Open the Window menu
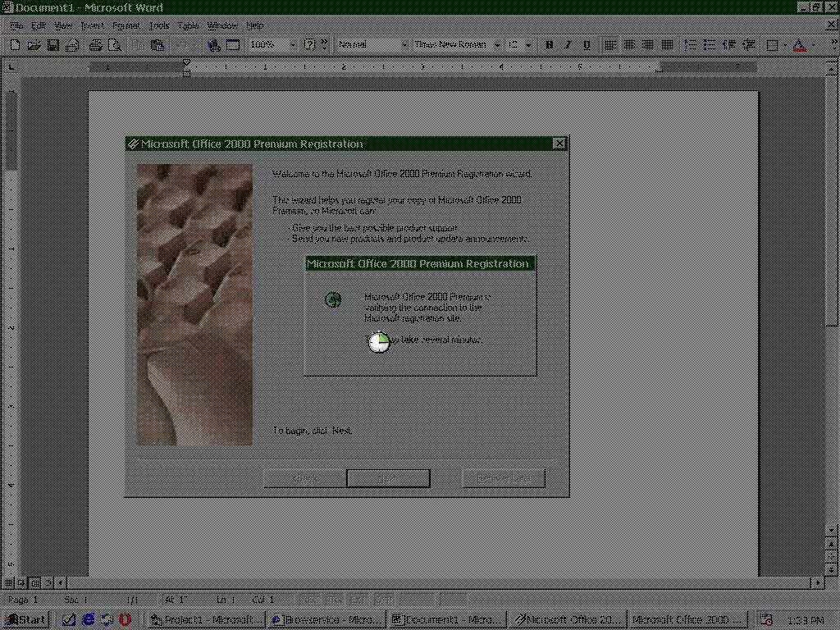Viewport: 840px width, 630px height. (x=222, y=25)
